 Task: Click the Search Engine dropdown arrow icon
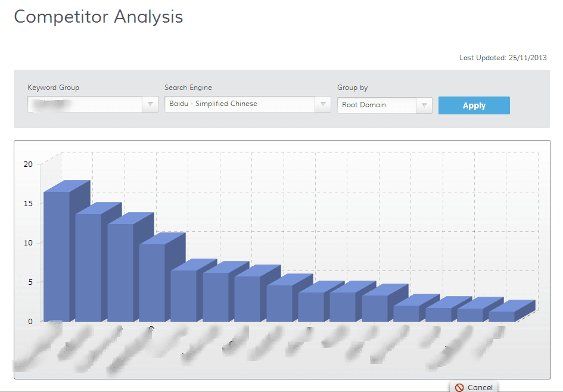pyautogui.click(x=323, y=105)
